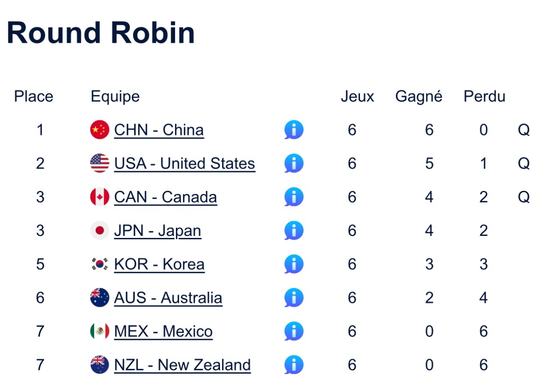Open info icon for New Zealand team
Image resolution: width=538 pixels, height=392 pixels.
294,365
